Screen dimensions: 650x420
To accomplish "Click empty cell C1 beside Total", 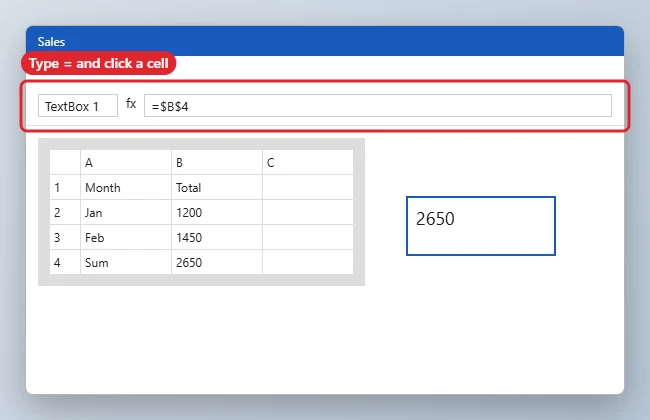I will 308,187.
